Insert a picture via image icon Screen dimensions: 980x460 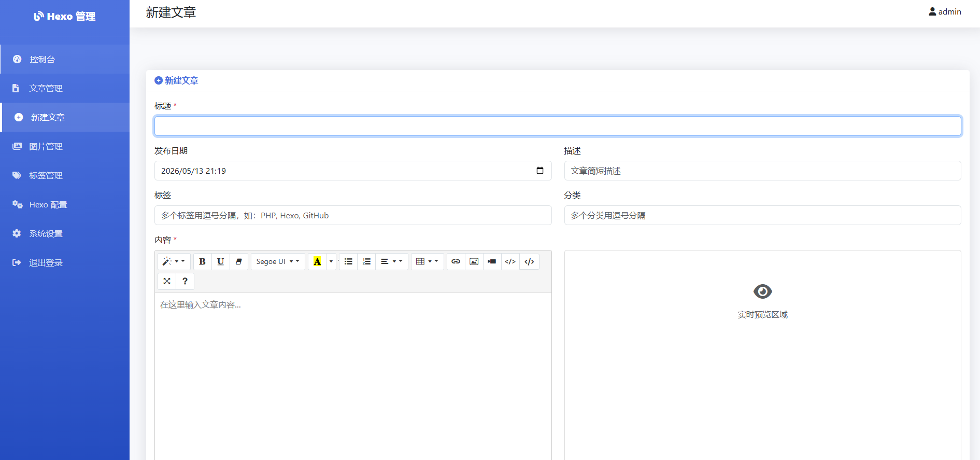tap(474, 261)
